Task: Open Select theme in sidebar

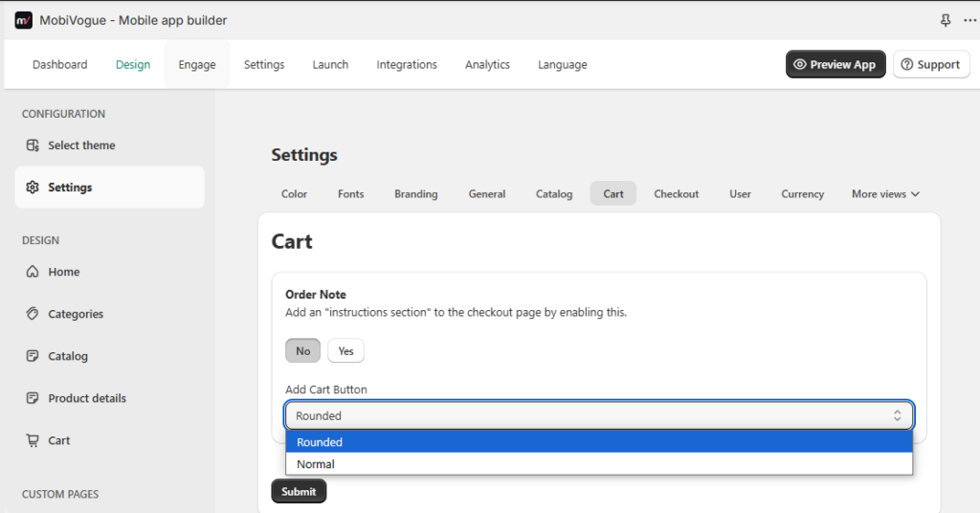Action: pyautogui.click(x=110, y=145)
